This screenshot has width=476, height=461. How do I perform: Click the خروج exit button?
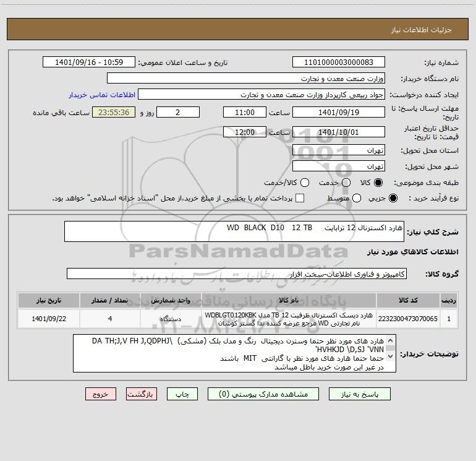pos(101,394)
